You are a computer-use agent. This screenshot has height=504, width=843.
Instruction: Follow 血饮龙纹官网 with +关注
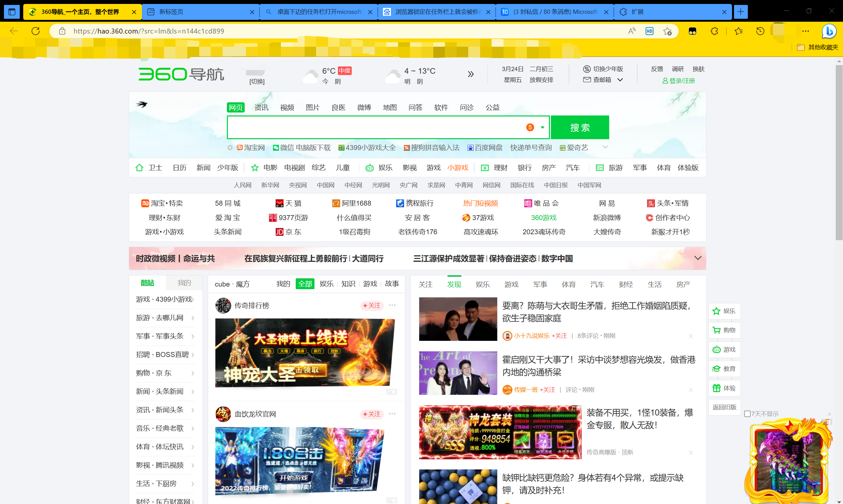click(x=372, y=414)
